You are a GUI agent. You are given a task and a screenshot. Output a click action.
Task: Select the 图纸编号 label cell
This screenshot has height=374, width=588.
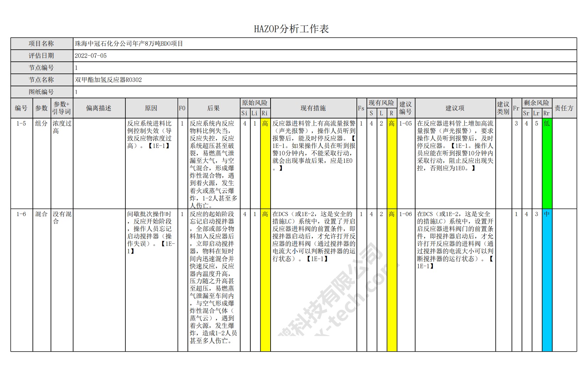42,92
